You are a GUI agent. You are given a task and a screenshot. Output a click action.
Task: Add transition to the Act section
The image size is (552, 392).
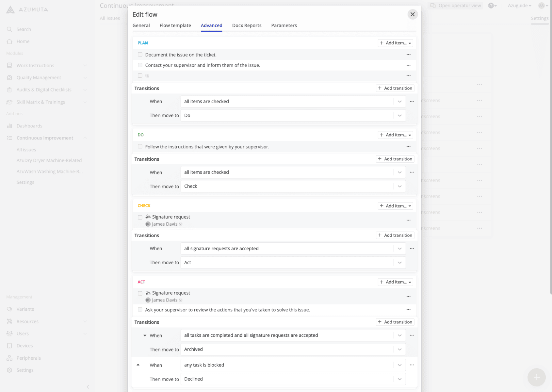point(395,322)
